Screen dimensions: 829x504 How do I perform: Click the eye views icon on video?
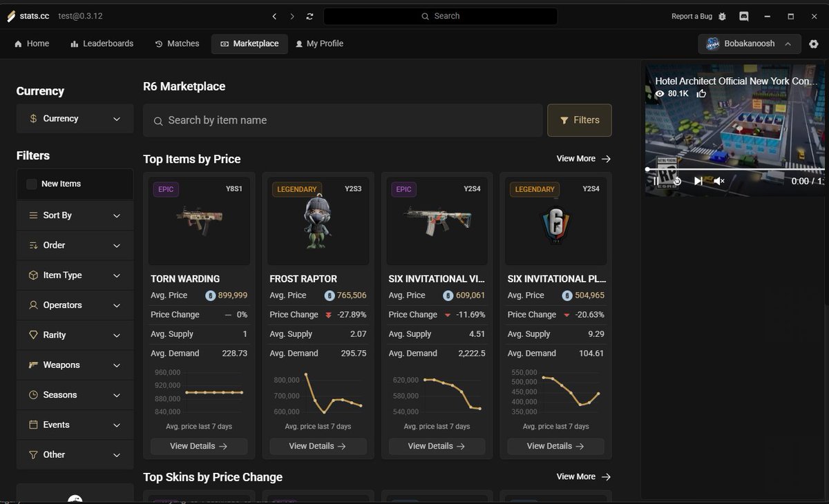pos(660,94)
